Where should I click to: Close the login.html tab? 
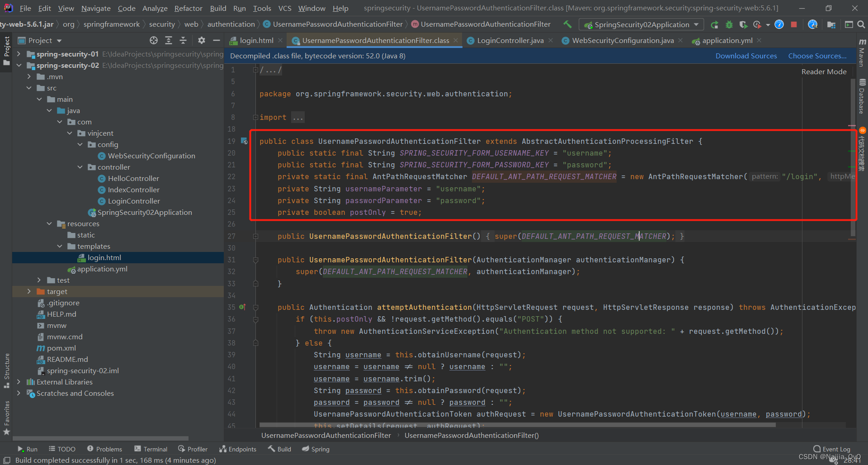pos(280,40)
